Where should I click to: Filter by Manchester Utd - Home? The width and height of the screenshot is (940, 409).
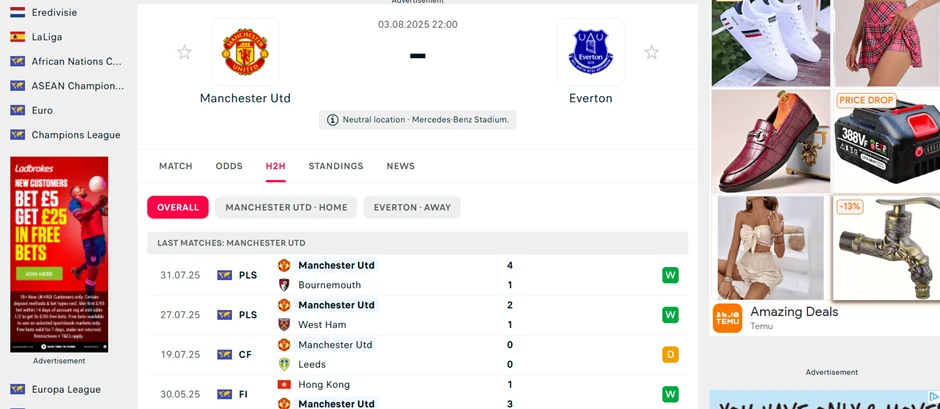[x=286, y=208]
